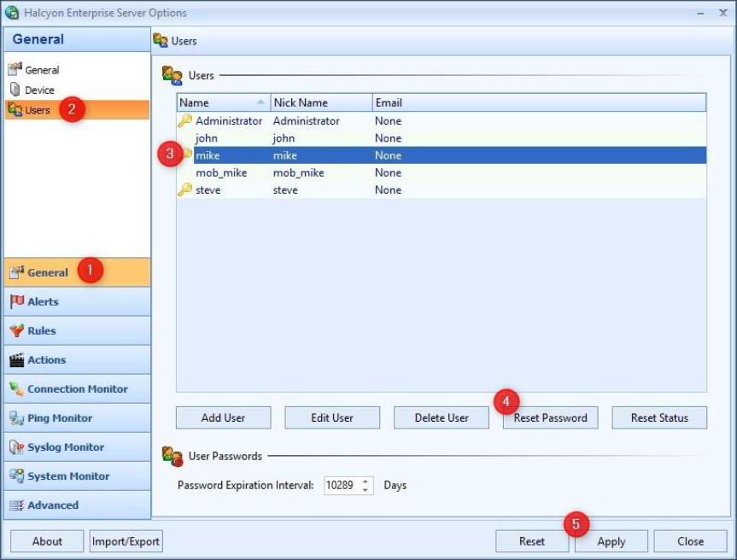Sort users by the Name column header
The height and width of the screenshot is (560, 737).
pyautogui.click(x=222, y=102)
